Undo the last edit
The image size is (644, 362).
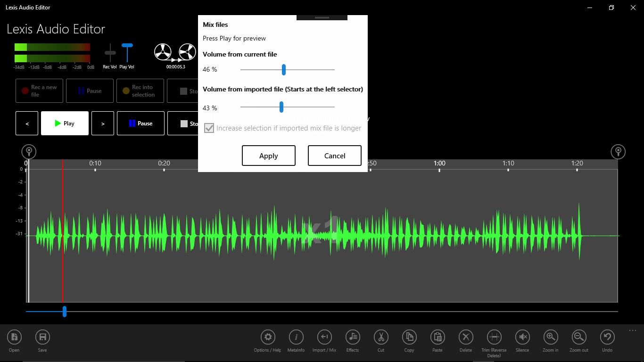(x=607, y=337)
